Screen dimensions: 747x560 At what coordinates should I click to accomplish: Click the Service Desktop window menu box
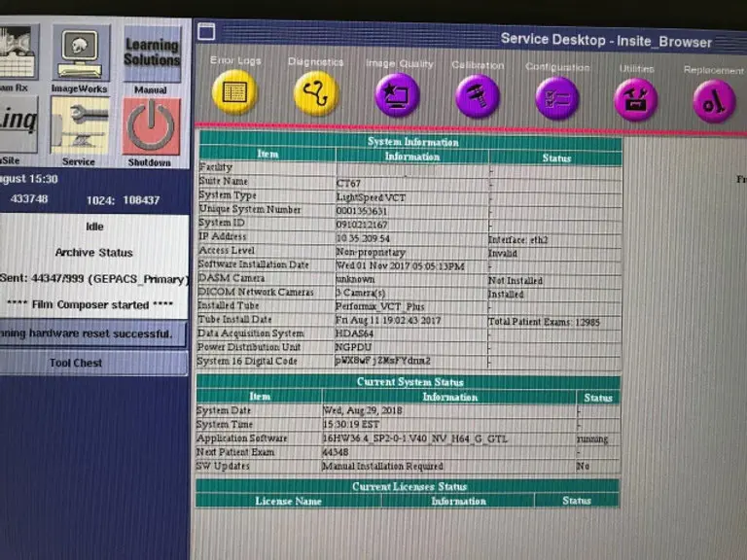[x=206, y=32]
